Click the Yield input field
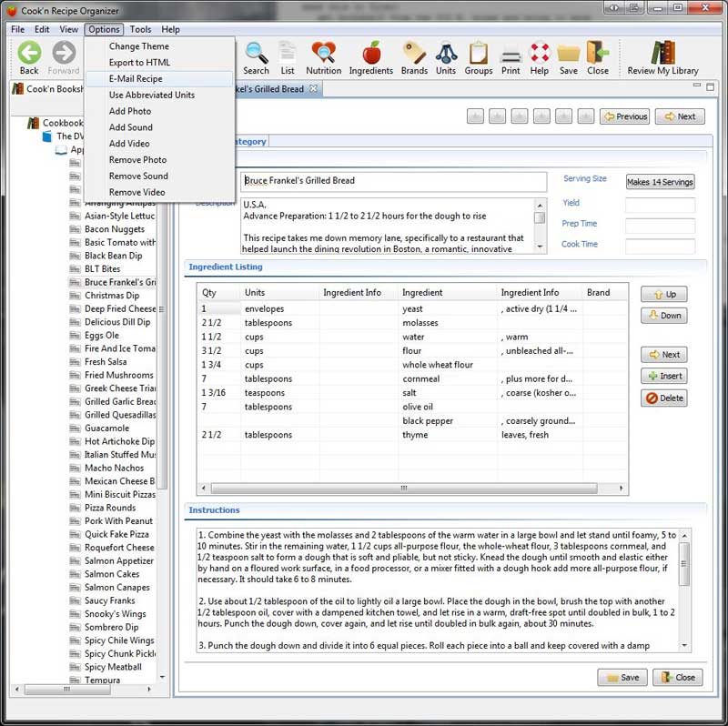 660,205
